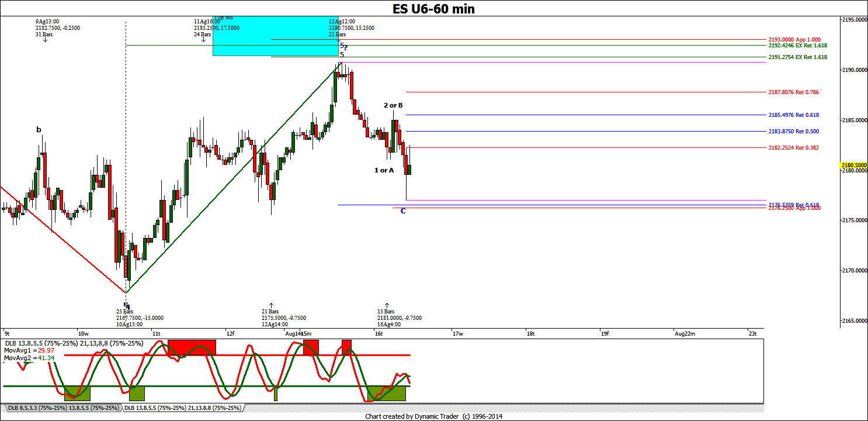This screenshot has width=868, height=421.
Task: Click the 9Ag13:00 swing annotation
Action: 57,28
